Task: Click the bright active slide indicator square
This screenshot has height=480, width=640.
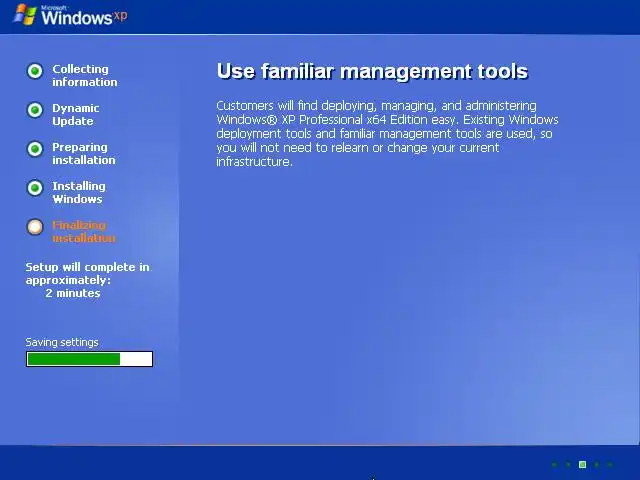Action: pos(582,464)
